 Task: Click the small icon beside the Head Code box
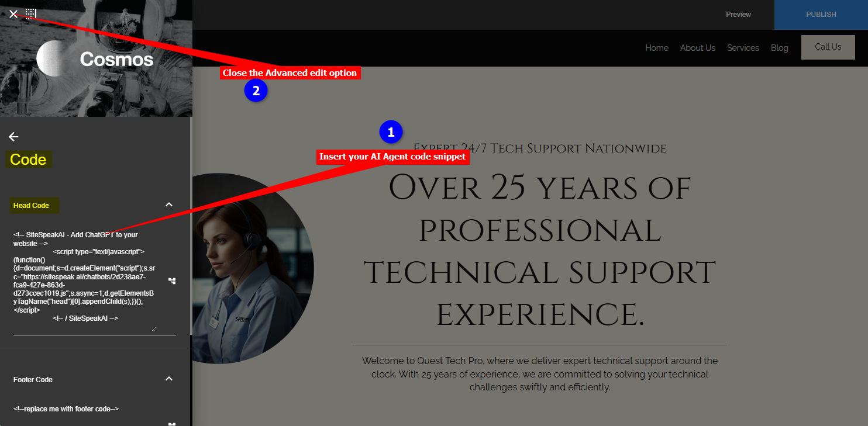(172, 281)
